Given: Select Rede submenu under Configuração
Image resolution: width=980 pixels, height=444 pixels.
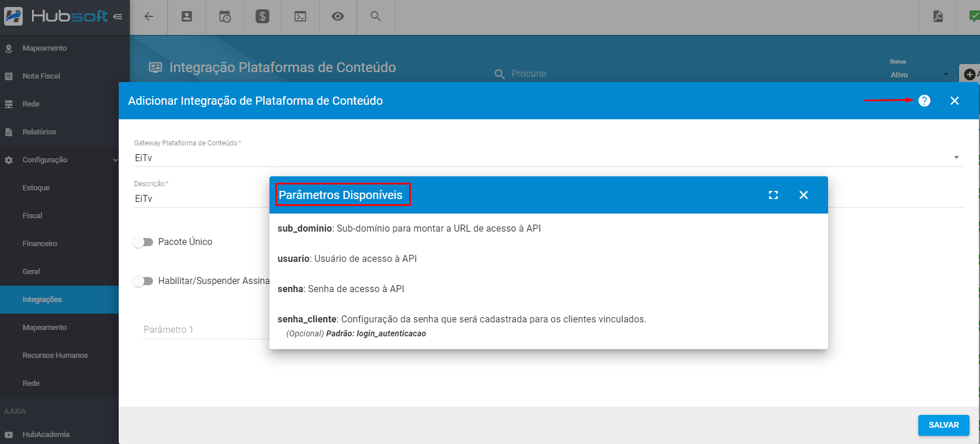Looking at the screenshot, I should 31,383.
